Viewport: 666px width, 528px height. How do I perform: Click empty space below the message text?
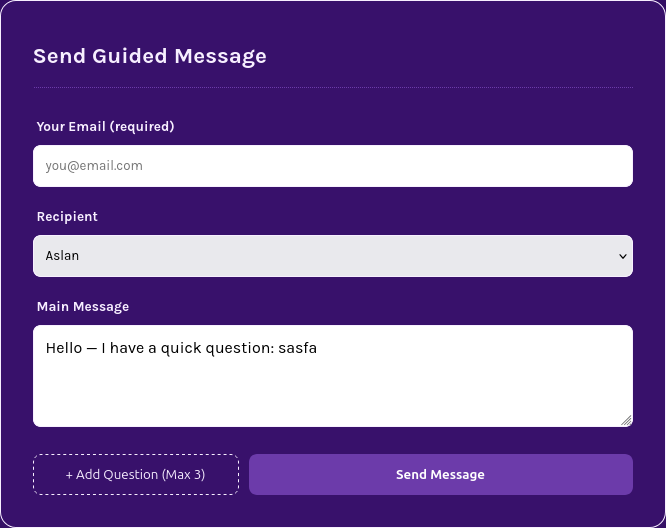pyautogui.click(x=332, y=395)
